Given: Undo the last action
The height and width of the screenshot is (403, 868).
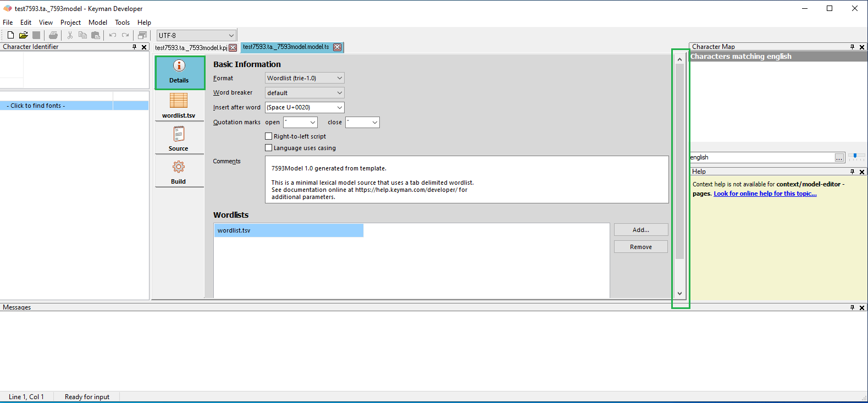Looking at the screenshot, I should coord(113,35).
